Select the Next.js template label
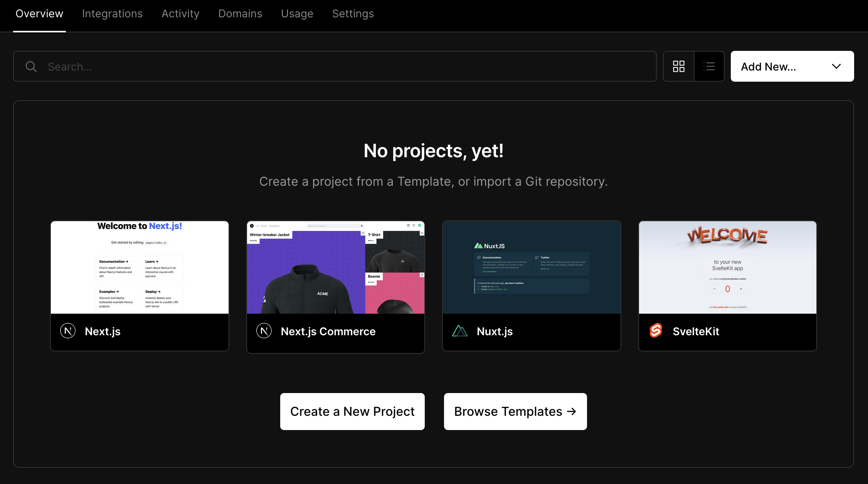Image resolution: width=868 pixels, height=484 pixels. click(103, 331)
